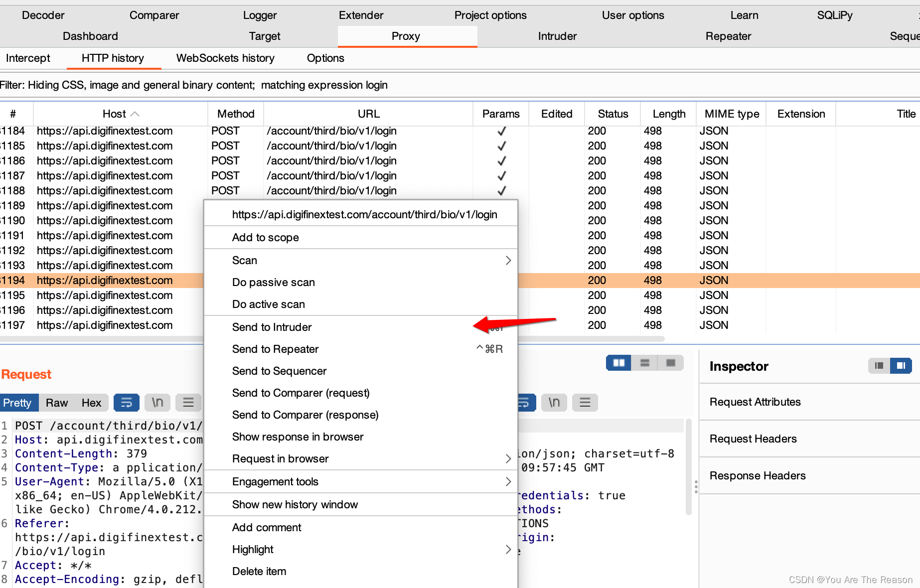This screenshot has height=588, width=920.
Task: Switch to the Dashboard tab
Action: (90, 36)
